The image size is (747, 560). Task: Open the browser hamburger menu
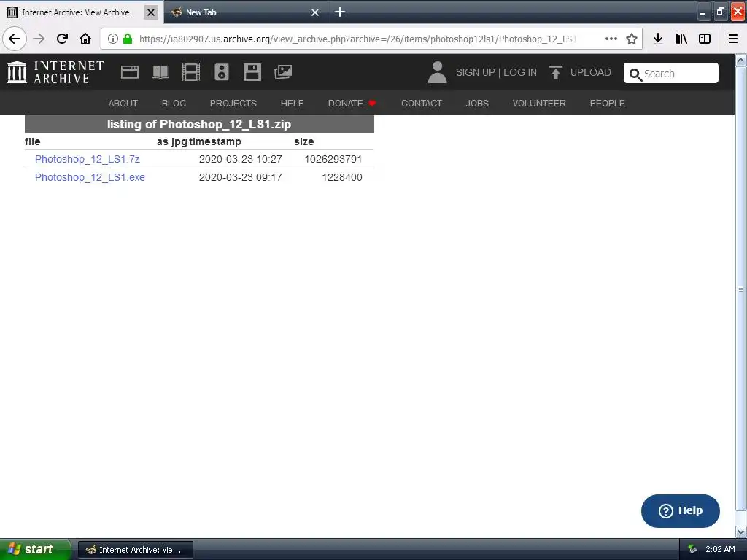click(733, 39)
